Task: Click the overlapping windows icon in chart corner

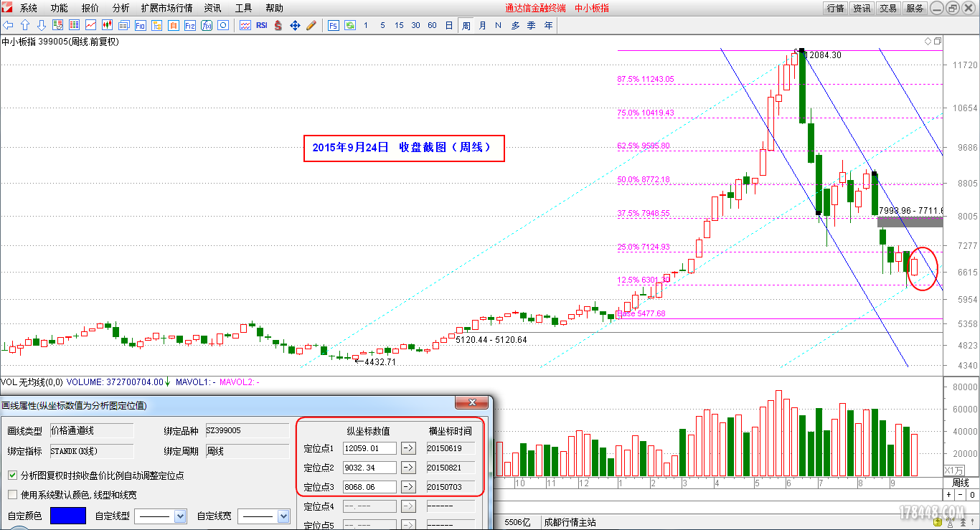Action: click(937, 42)
